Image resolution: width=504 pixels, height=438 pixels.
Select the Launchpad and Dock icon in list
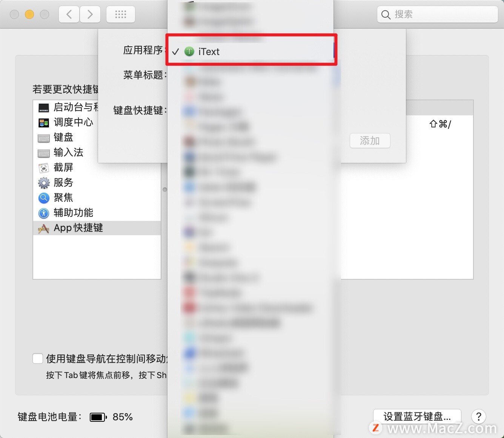point(44,108)
